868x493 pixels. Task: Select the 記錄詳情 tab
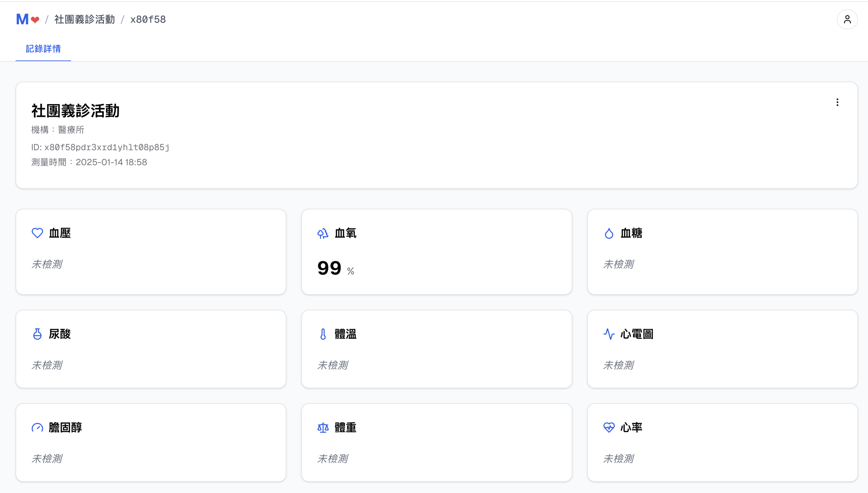click(43, 49)
